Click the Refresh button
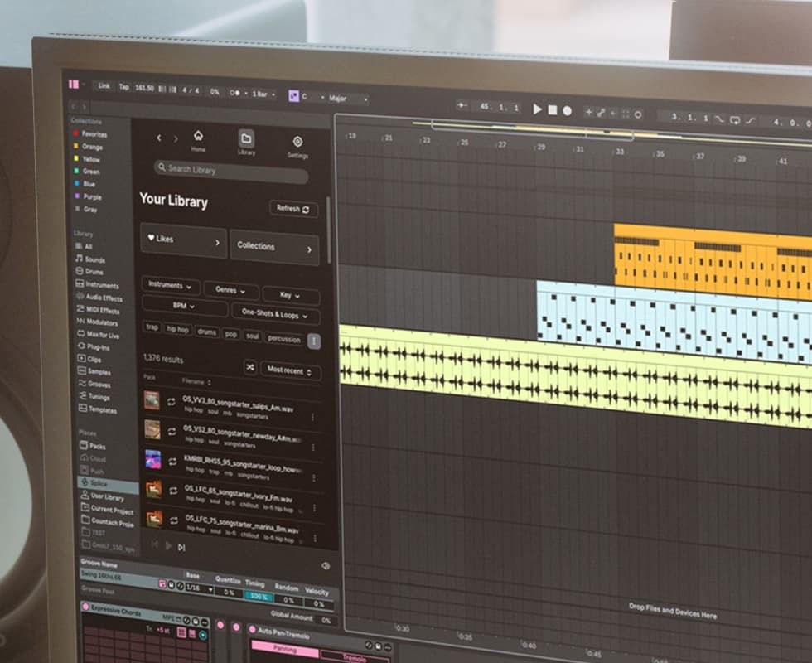 point(293,209)
